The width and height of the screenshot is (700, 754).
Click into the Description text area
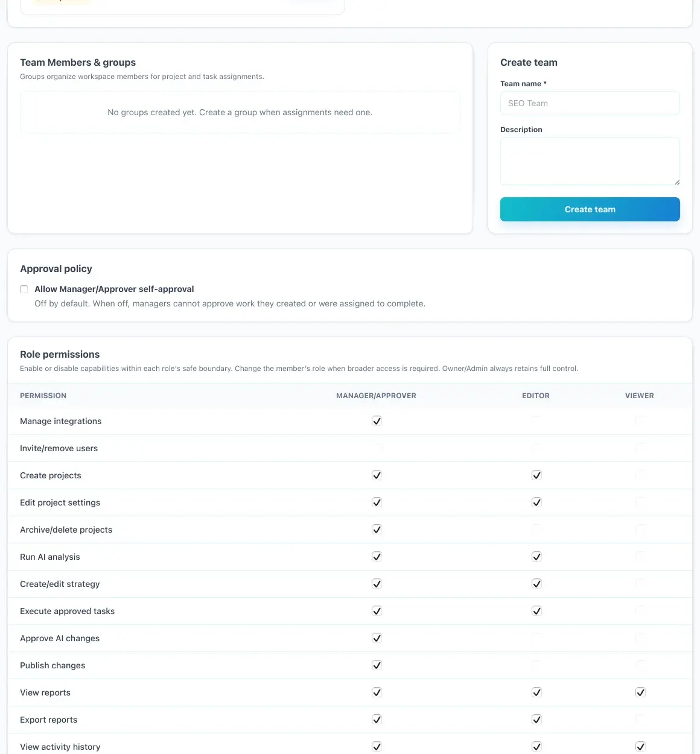pyautogui.click(x=590, y=161)
